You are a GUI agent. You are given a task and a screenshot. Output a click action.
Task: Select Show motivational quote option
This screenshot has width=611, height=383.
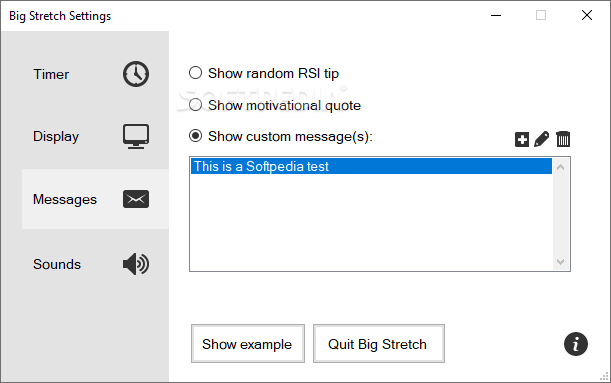275,105
